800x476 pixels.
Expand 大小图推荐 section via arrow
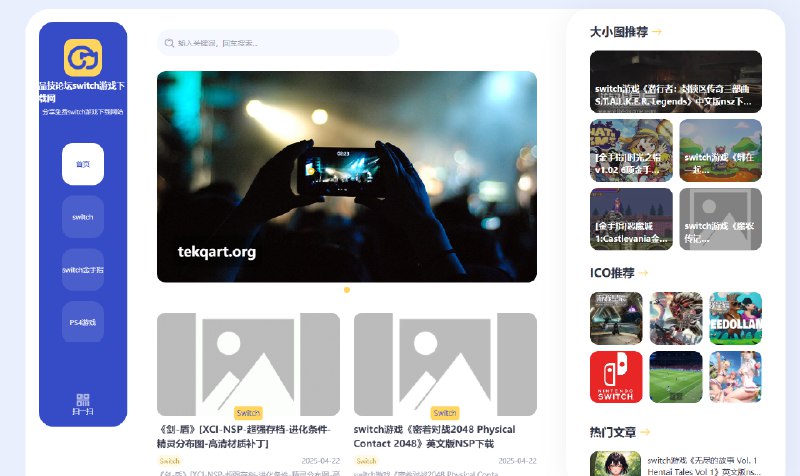pos(657,32)
